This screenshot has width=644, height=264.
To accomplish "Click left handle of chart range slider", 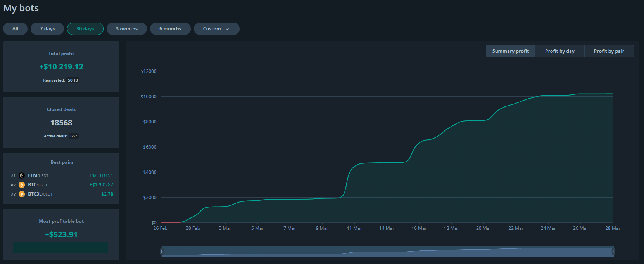I will (162, 252).
